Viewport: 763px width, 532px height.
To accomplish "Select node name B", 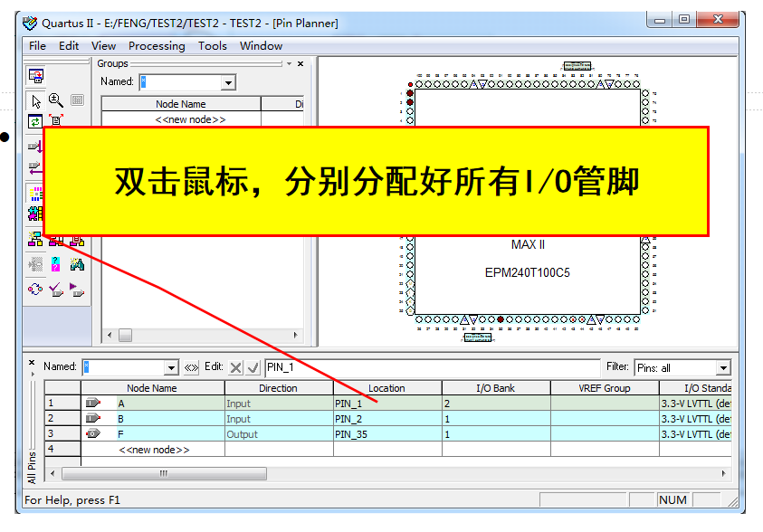I will click(x=120, y=419).
